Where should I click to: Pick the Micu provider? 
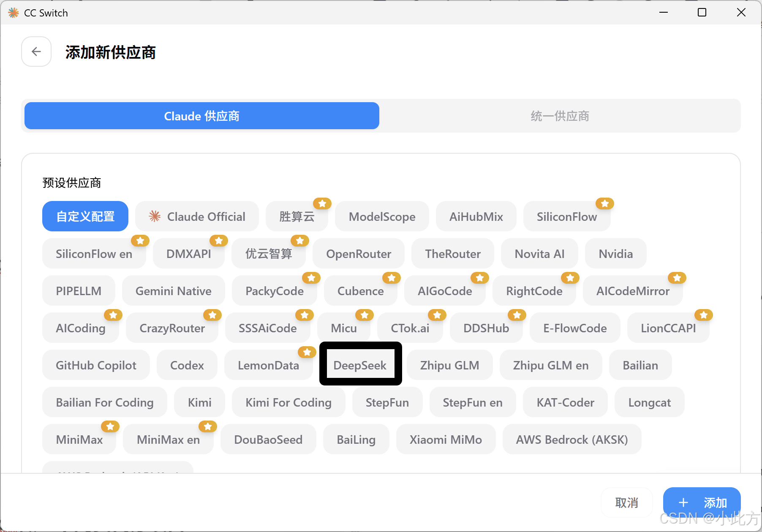344,328
